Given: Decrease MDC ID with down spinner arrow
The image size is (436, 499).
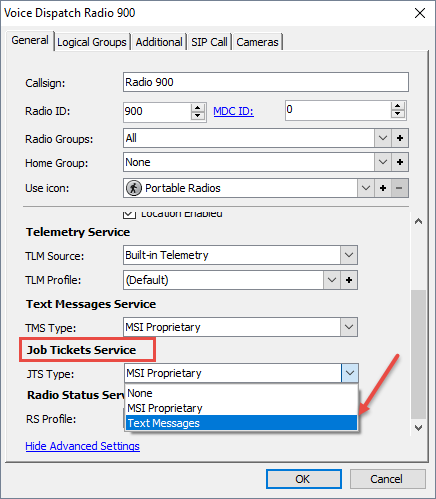Looking at the screenshot, I should [397, 114].
